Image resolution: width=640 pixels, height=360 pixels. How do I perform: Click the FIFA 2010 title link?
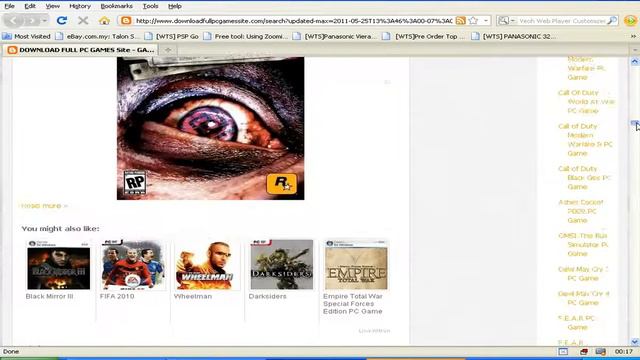117,296
